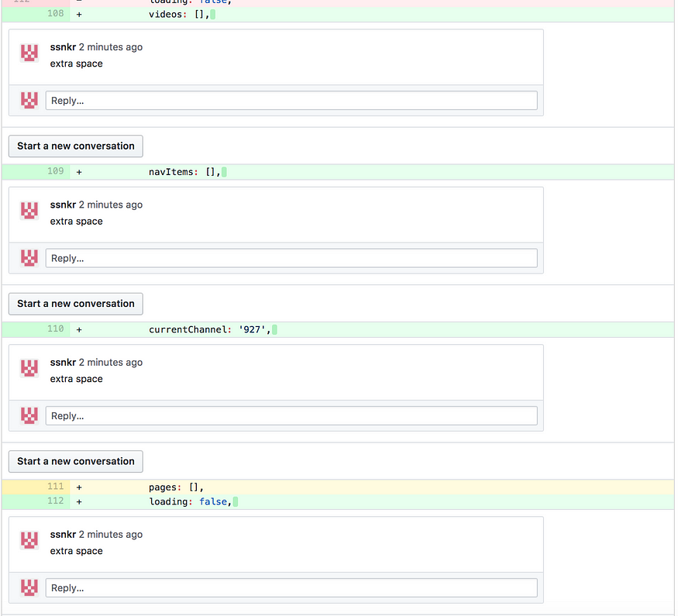
Task: Start a new conversation above line 109
Action: pyautogui.click(x=76, y=146)
